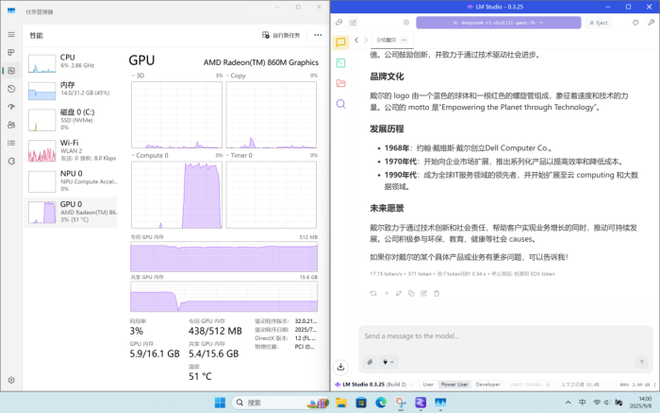Image resolution: width=660 pixels, height=413 pixels.
Task: Select the User mode toggle
Action: tap(428, 384)
